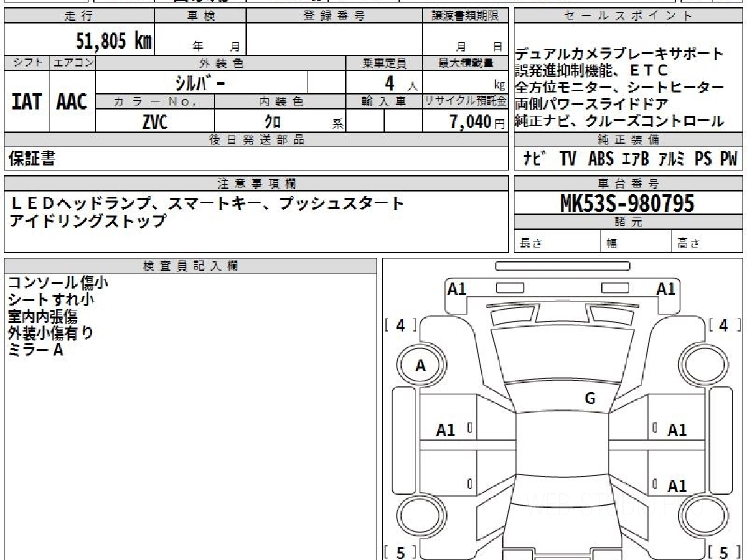Click the 外装色 header cell

pos(221,63)
